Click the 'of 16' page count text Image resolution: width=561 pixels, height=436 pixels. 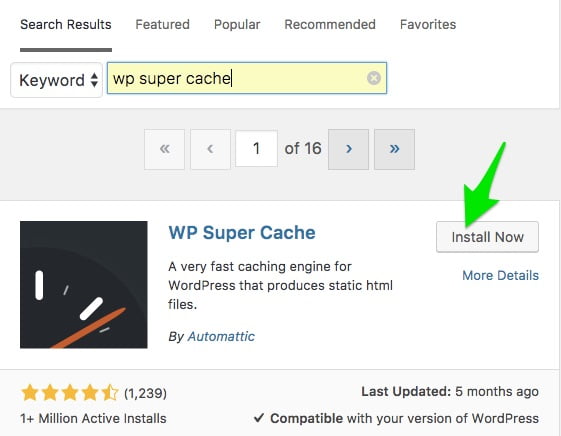303,148
